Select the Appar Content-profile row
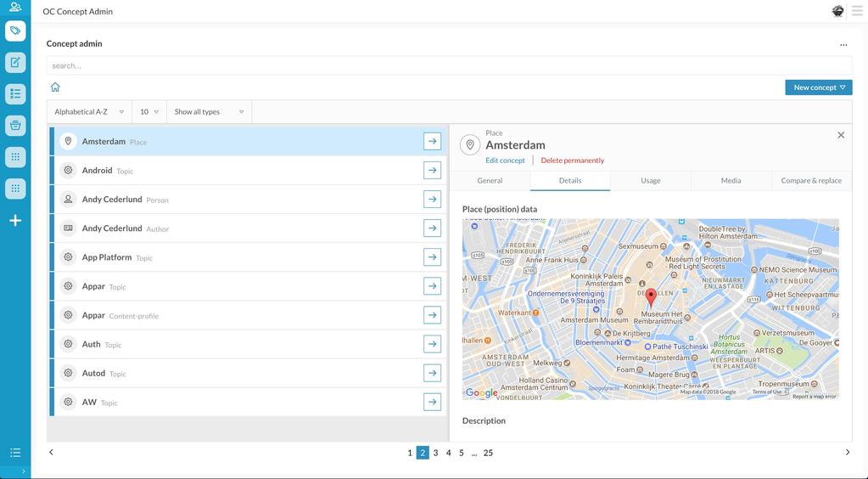 click(248, 315)
